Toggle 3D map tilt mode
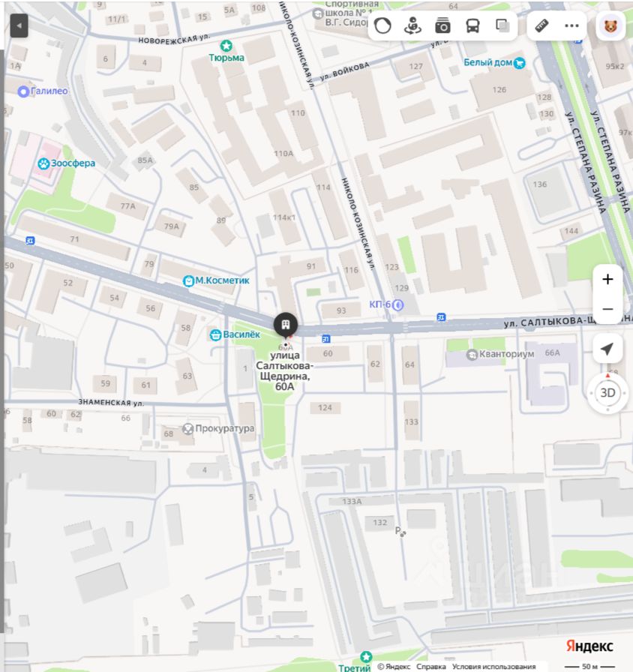The height and width of the screenshot is (672, 633). [x=607, y=392]
